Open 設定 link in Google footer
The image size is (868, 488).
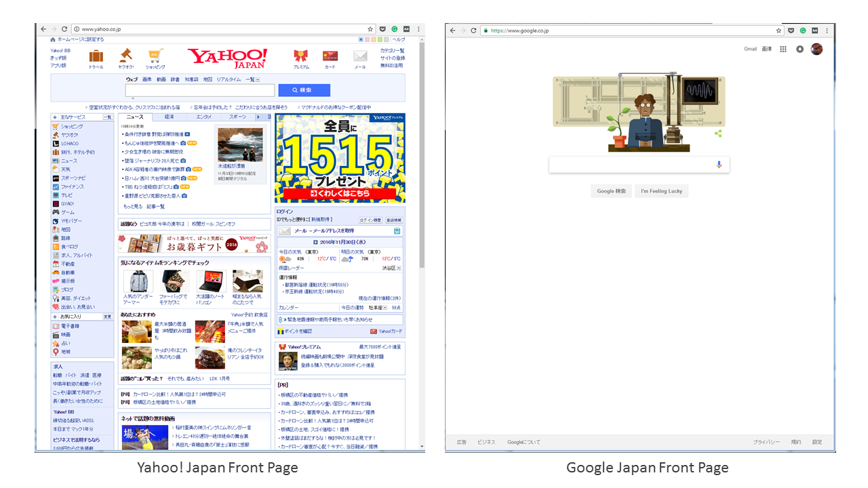coord(817,442)
